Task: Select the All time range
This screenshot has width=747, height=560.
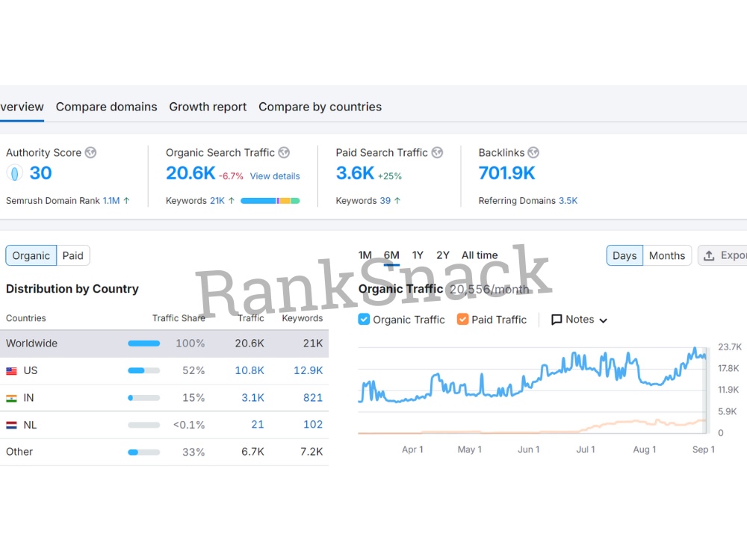Action: pyautogui.click(x=480, y=255)
